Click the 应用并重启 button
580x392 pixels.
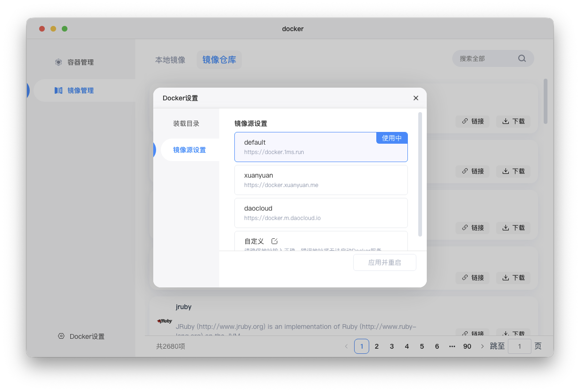coord(385,262)
